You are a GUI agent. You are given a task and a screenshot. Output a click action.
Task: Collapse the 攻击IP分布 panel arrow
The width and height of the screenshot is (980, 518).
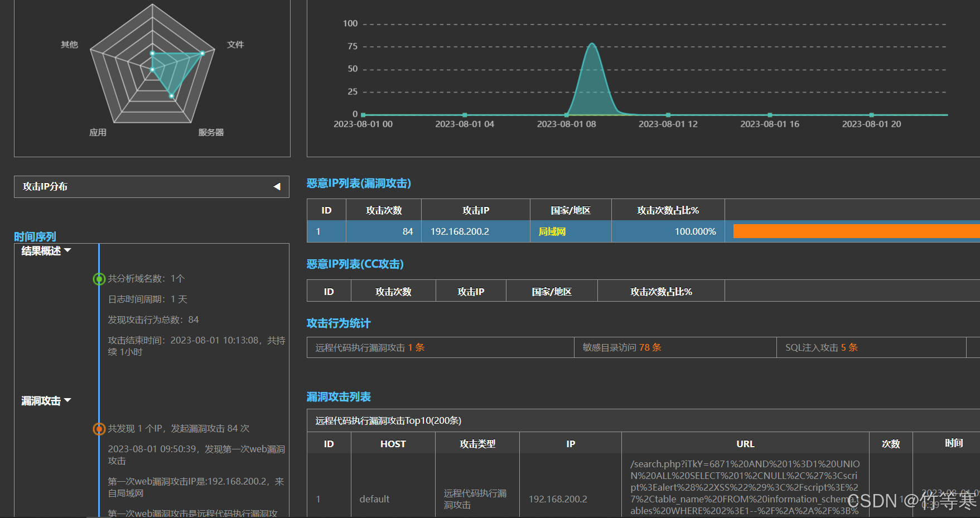(x=277, y=187)
